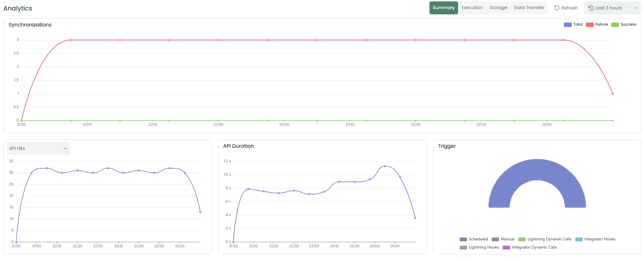The height and width of the screenshot is (262, 644).
Task: Click the chevron arrow in the API Hits selector
Action: (x=65, y=149)
